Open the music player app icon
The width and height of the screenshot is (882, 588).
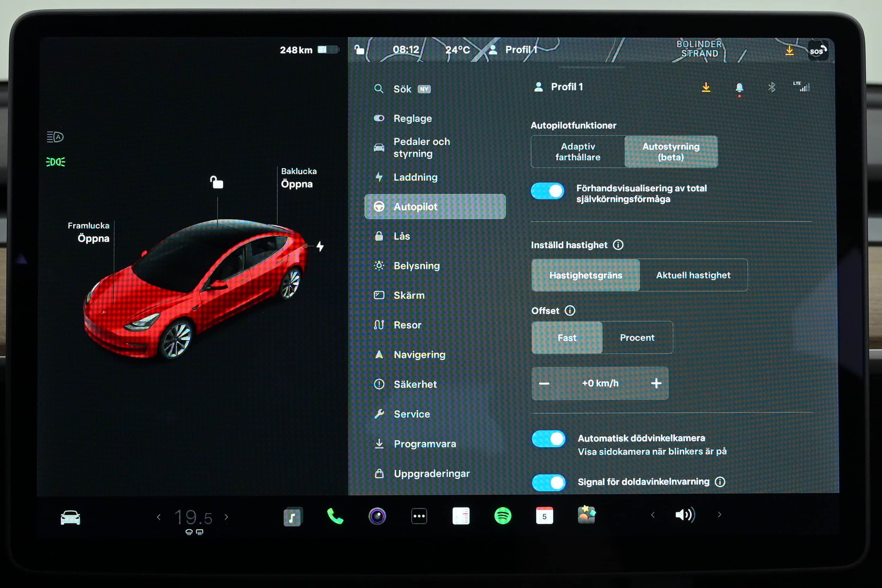tap(293, 517)
